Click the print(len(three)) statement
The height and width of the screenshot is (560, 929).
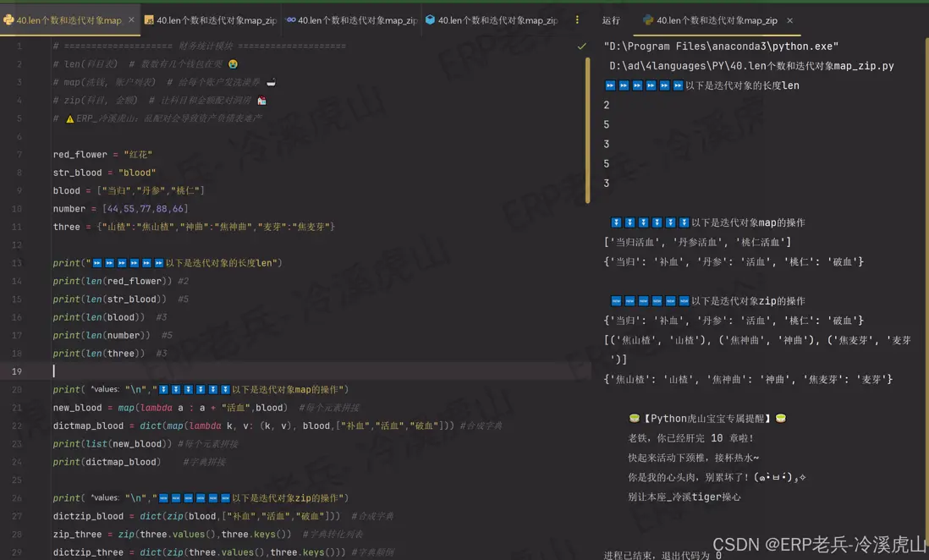(99, 354)
